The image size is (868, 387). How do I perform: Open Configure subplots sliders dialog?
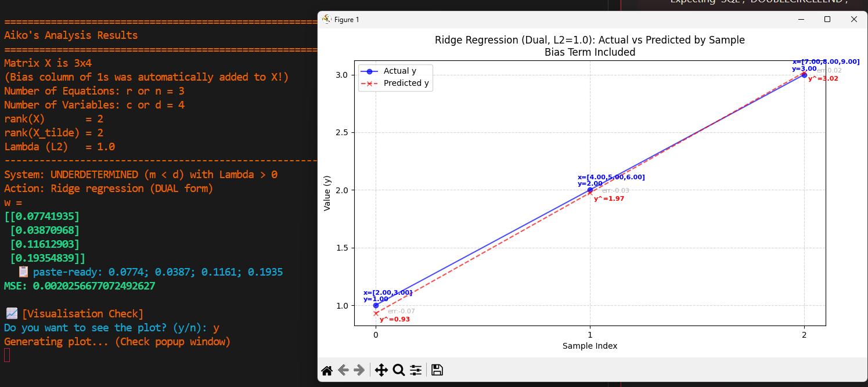416,370
